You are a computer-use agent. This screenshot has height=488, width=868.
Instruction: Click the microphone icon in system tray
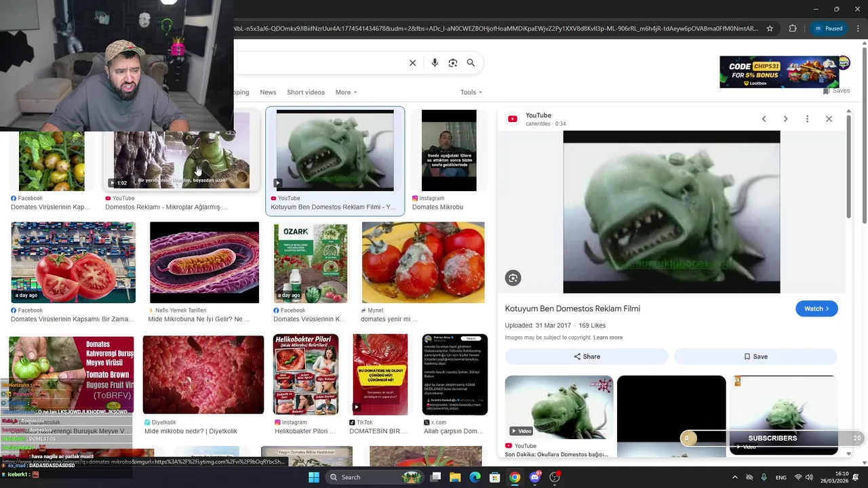coord(764,477)
